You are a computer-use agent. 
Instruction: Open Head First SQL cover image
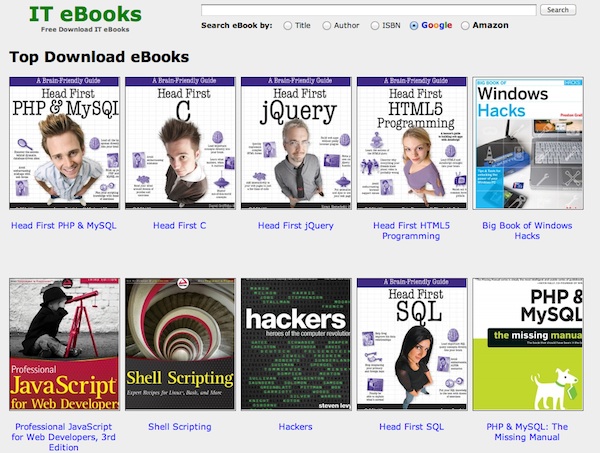point(412,344)
